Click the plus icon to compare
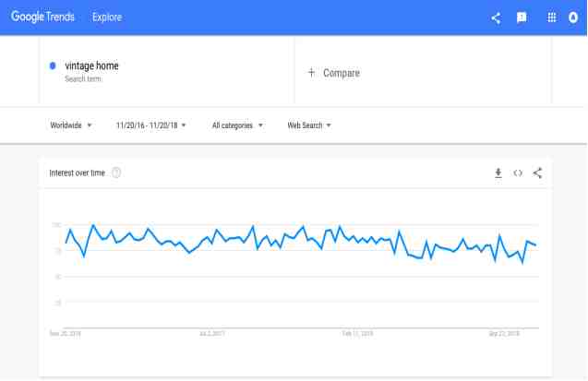This screenshot has width=588, height=381. tap(311, 73)
